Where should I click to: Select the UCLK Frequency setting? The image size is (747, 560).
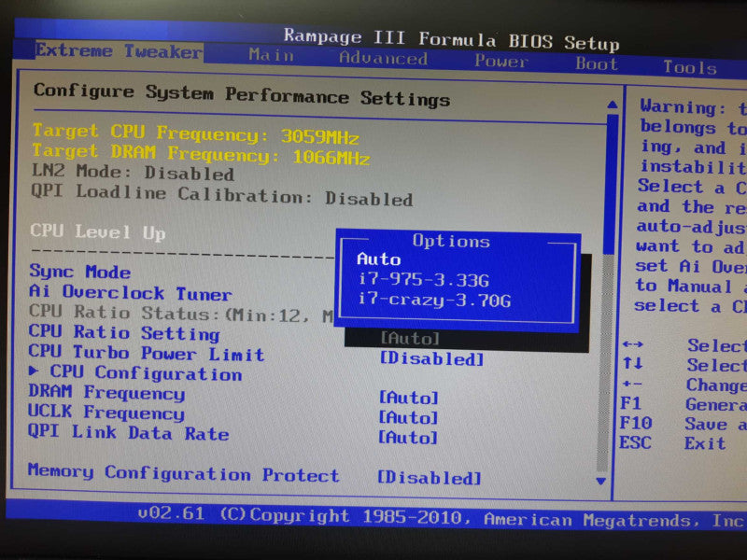106,413
